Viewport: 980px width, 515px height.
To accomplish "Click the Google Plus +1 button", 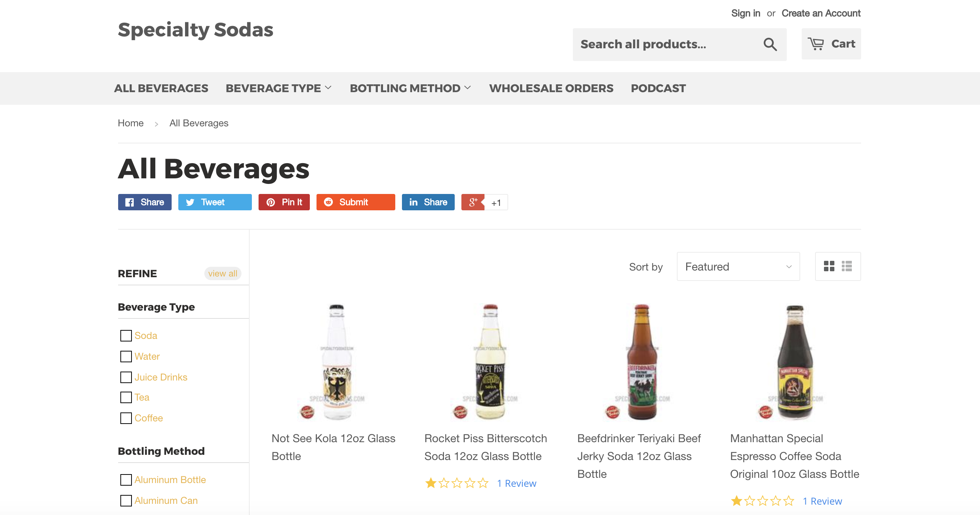I will click(484, 202).
